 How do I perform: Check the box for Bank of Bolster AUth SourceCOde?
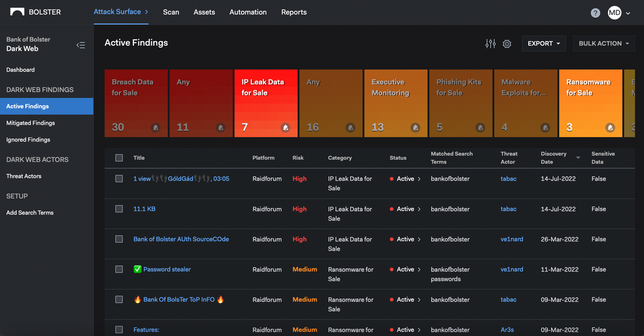(119, 239)
